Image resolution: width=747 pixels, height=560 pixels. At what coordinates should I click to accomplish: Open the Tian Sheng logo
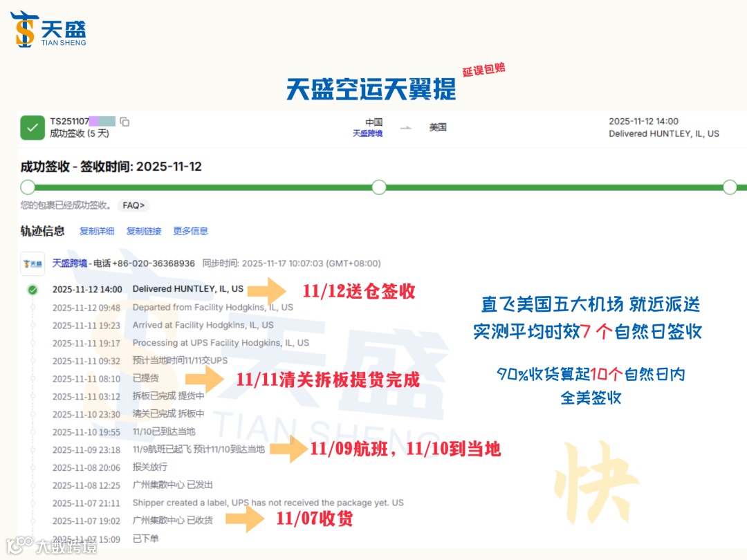[48, 30]
